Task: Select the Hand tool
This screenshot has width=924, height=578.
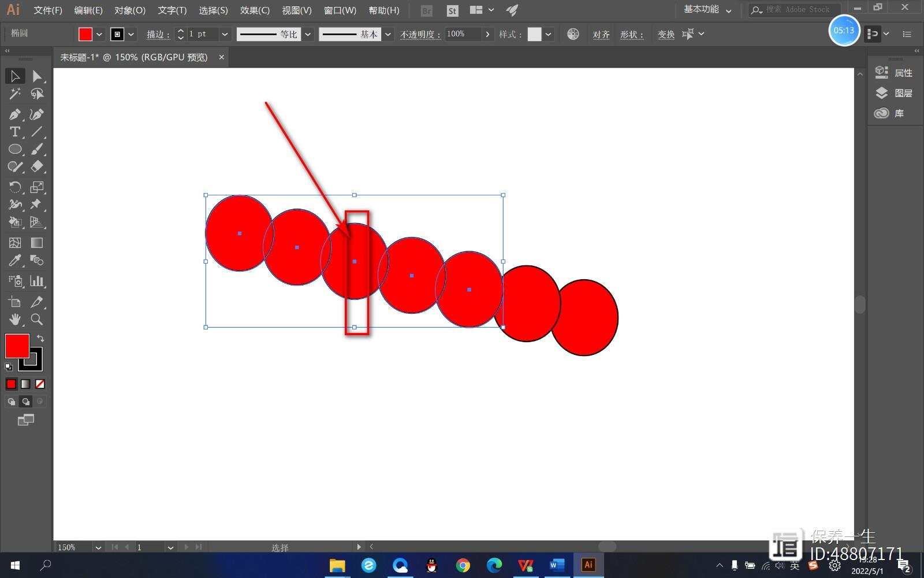Action: pos(15,319)
